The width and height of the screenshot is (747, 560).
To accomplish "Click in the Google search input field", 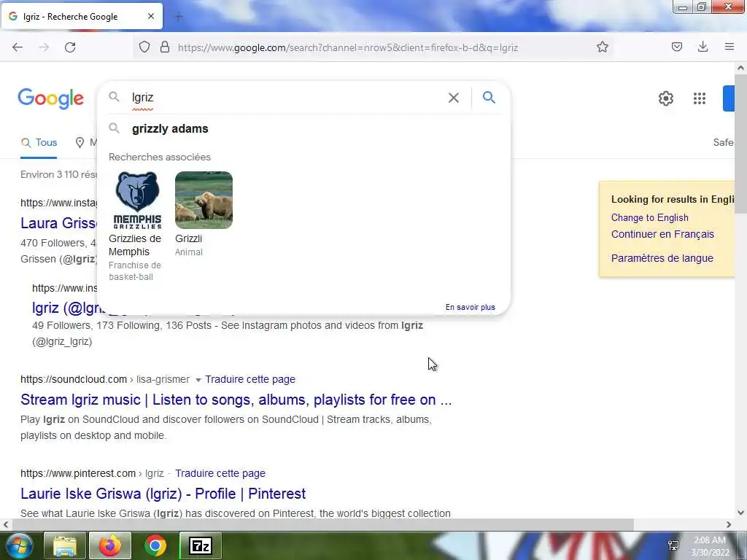I will [x=286, y=98].
